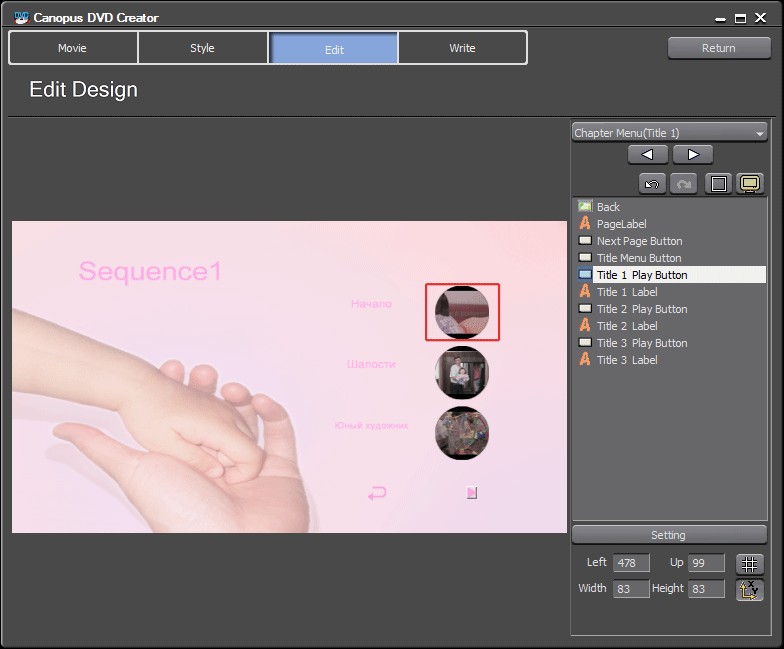Toggle the safe area frame icon
The width and height of the screenshot is (784, 649).
click(x=718, y=184)
